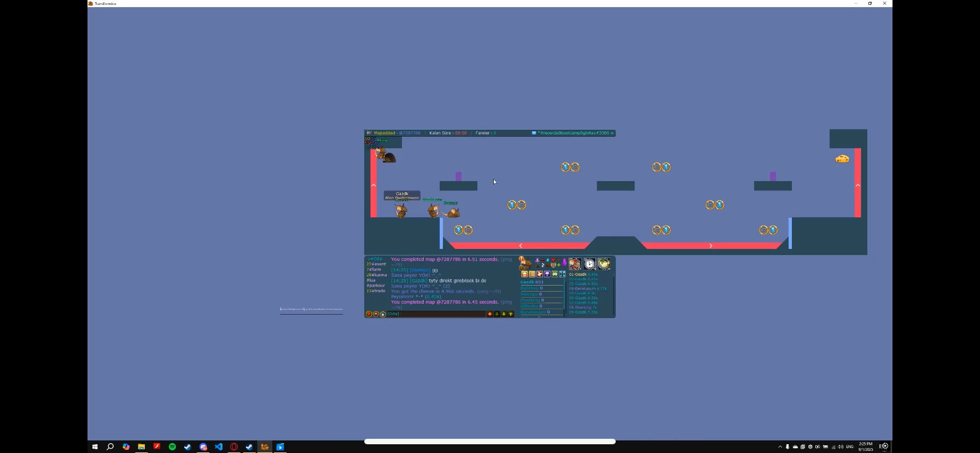
Task: Switch to the #event chat tab
Action: (x=376, y=264)
